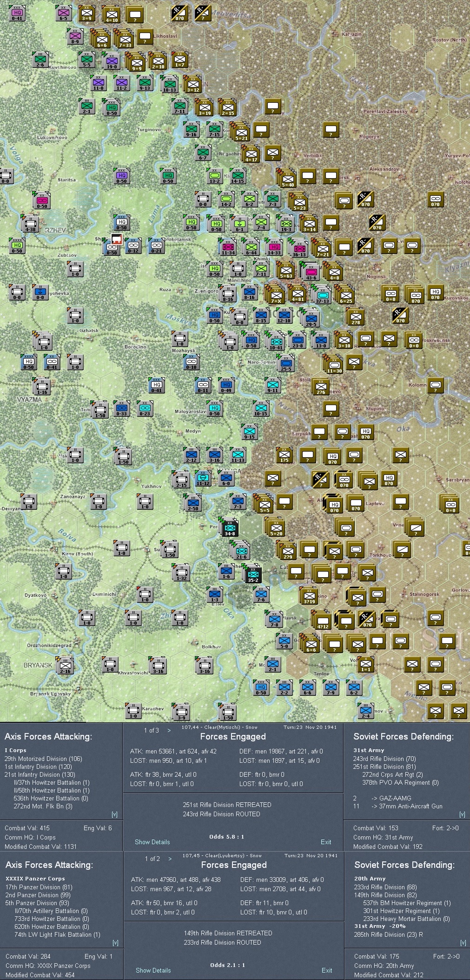Viewport: 470px width, 980px height.
Task: Select the blue 7-8 infantry counter
Action: coord(274,619)
